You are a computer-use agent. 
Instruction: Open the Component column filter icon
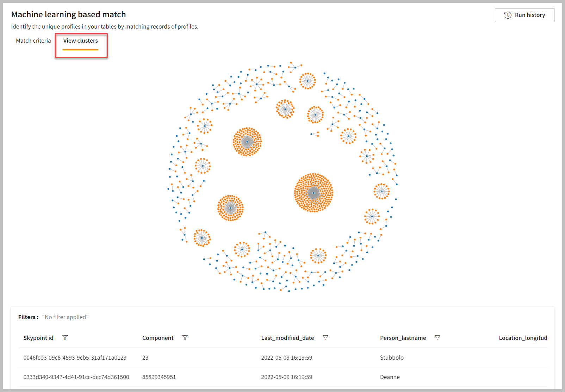pyautogui.click(x=185, y=338)
